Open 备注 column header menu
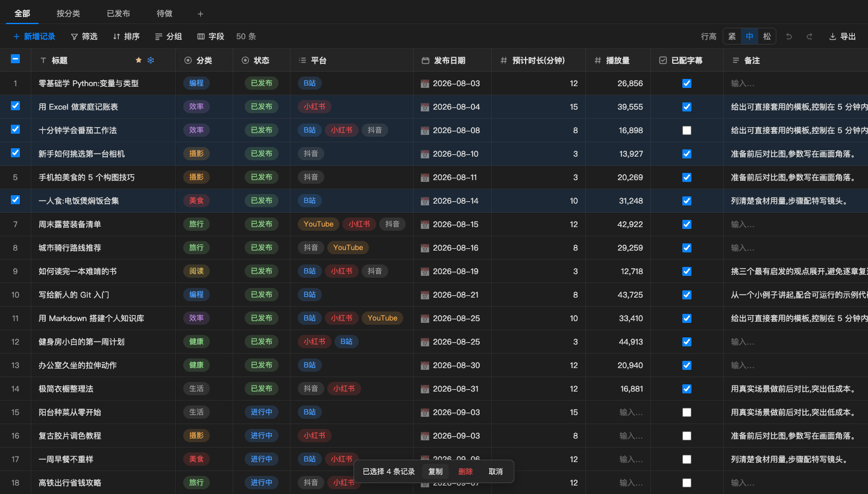The image size is (868, 494). tap(796, 60)
